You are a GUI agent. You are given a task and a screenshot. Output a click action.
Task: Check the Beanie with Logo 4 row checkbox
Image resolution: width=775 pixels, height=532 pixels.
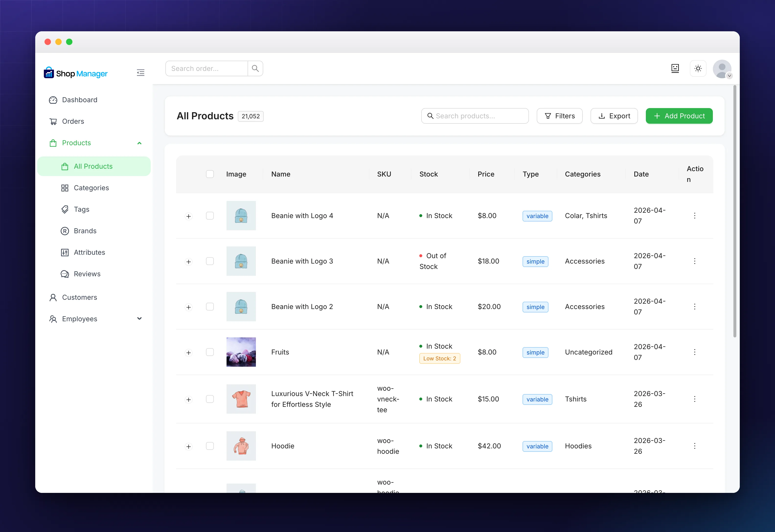[210, 216]
